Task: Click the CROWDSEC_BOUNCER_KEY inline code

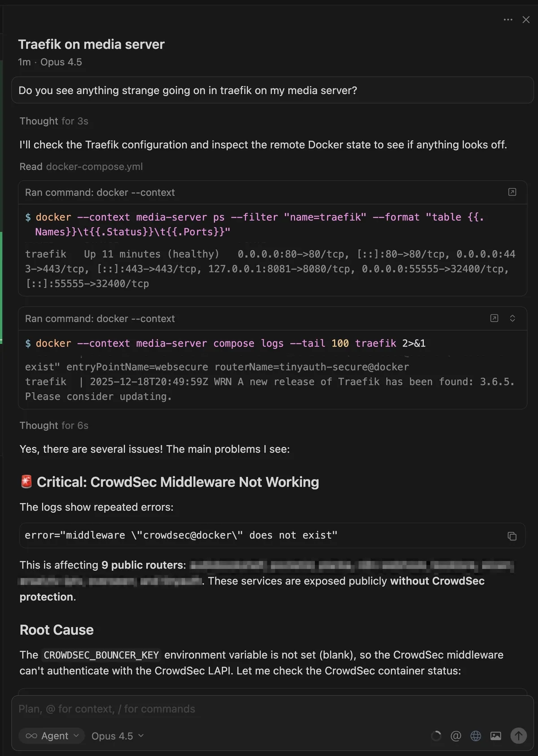Action: click(101, 655)
